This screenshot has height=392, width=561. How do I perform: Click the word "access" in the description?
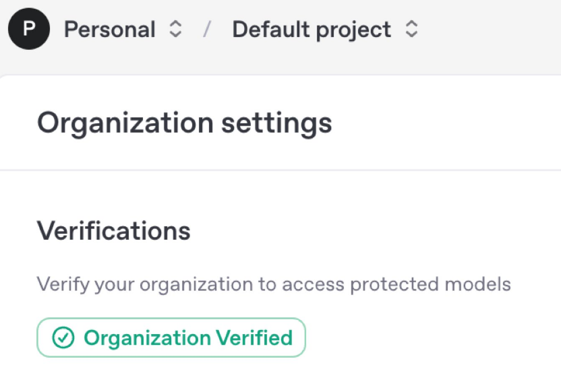(x=313, y=285)
